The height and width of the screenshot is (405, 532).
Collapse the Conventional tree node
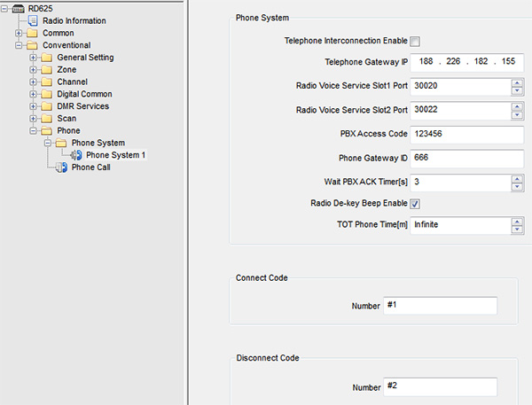coord(19,45)
